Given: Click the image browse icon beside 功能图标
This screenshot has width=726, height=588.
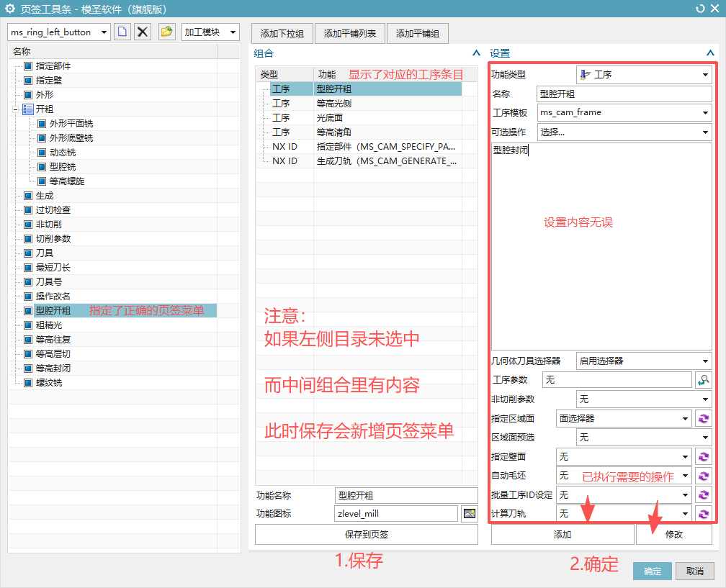Looking at the screenshot, I should [x=470, y=514].
